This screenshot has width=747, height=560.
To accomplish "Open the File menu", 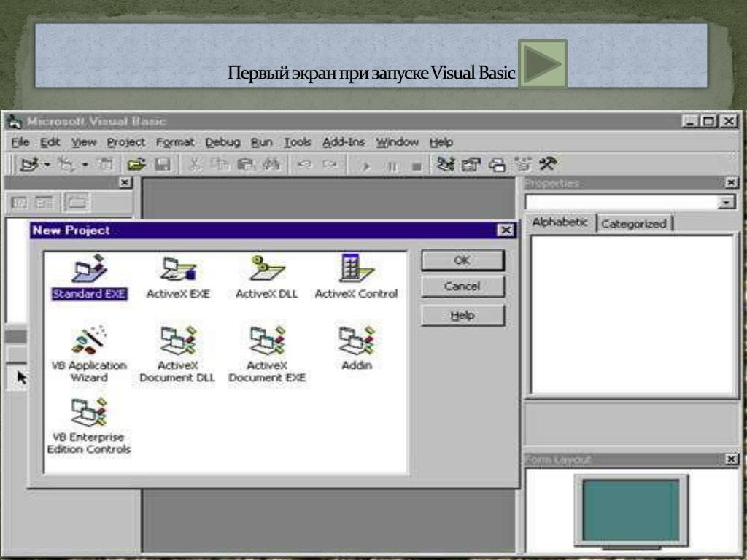I will [20, 142].
